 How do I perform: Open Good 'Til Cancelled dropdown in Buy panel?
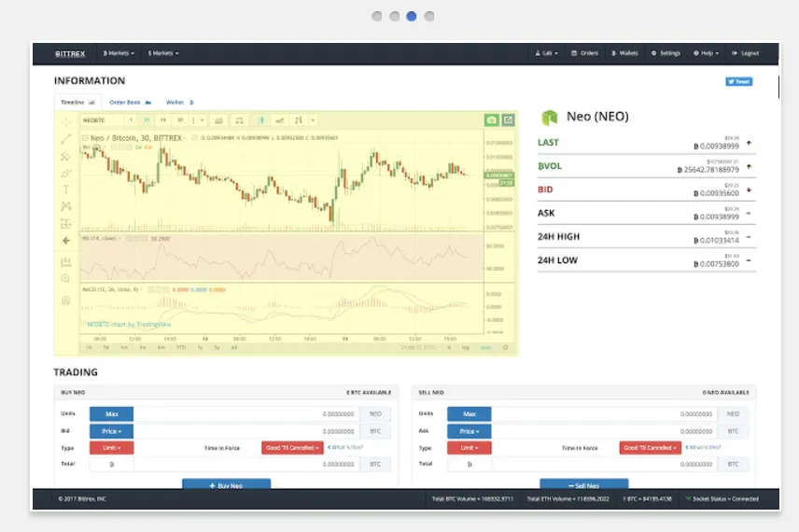click(292, 448)
